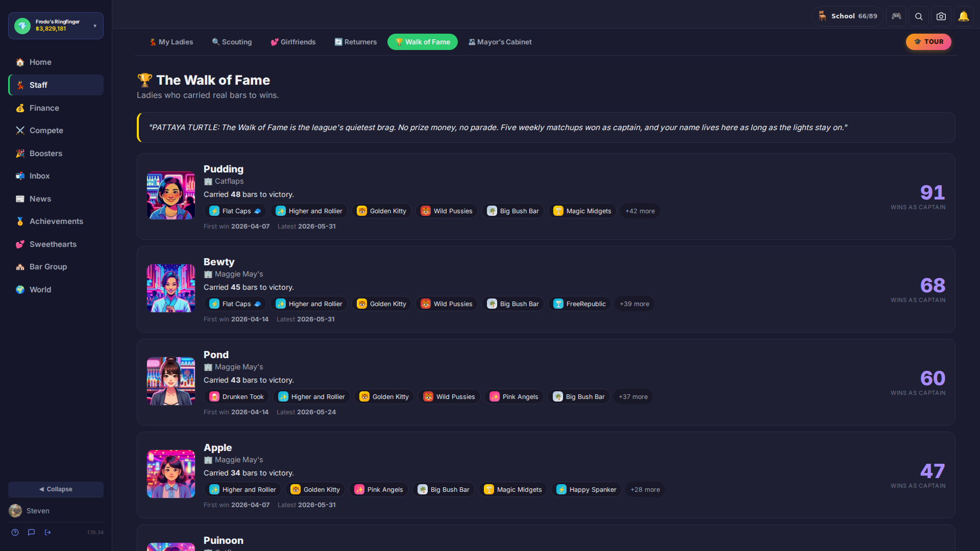The image size is (980, 551).
Task: Click Steven's user avatar
Action: [x=15, y=511]
